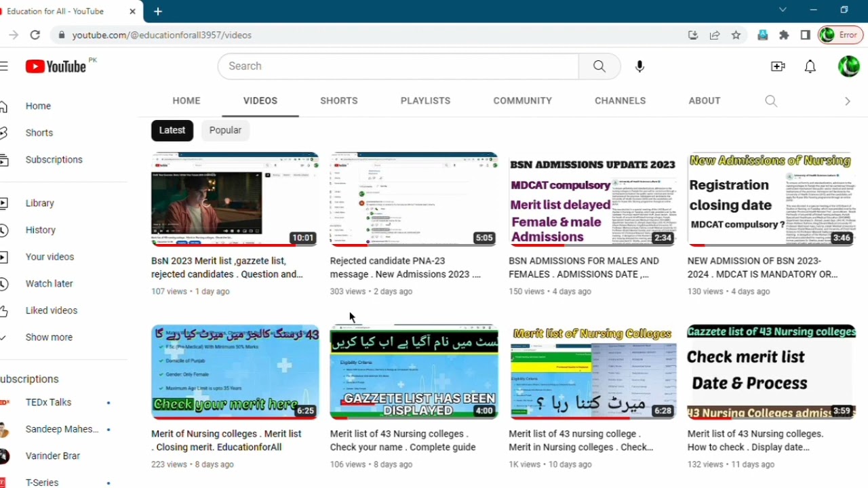This screenshot has width=868, height=488.
Task: Open the ABOUT tab
Action: [705, 100]
